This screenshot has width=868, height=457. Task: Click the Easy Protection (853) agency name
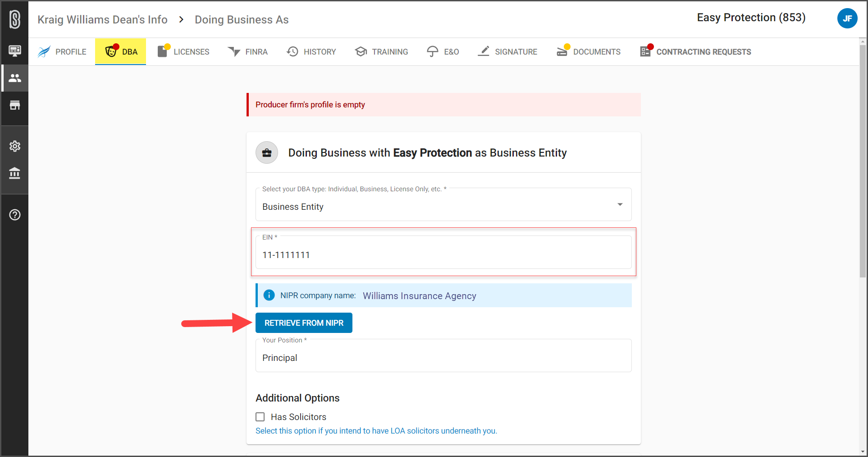pos(751,18)
